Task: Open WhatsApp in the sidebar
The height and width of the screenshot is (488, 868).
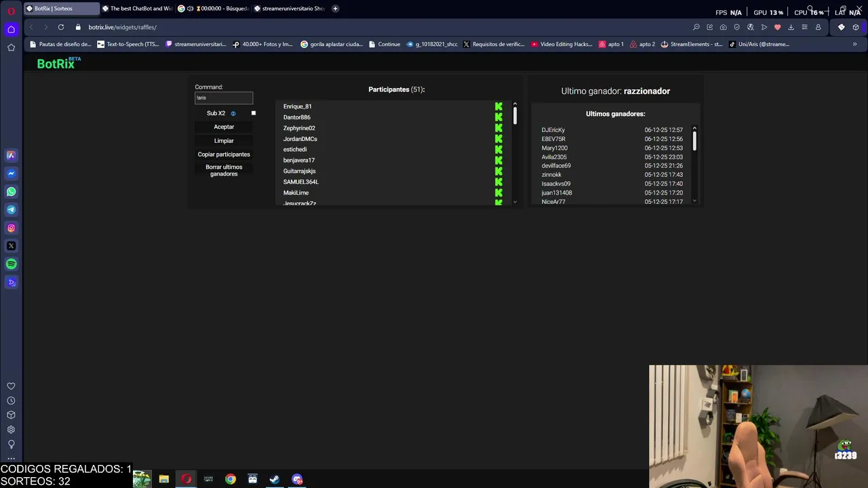Action: tap(11, 192)
